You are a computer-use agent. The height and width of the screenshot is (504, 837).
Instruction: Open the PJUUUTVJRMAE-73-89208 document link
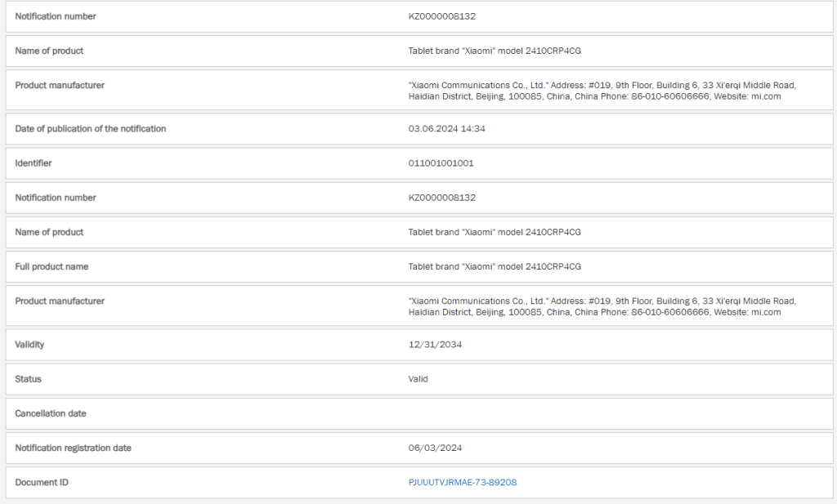click(462, 482)
